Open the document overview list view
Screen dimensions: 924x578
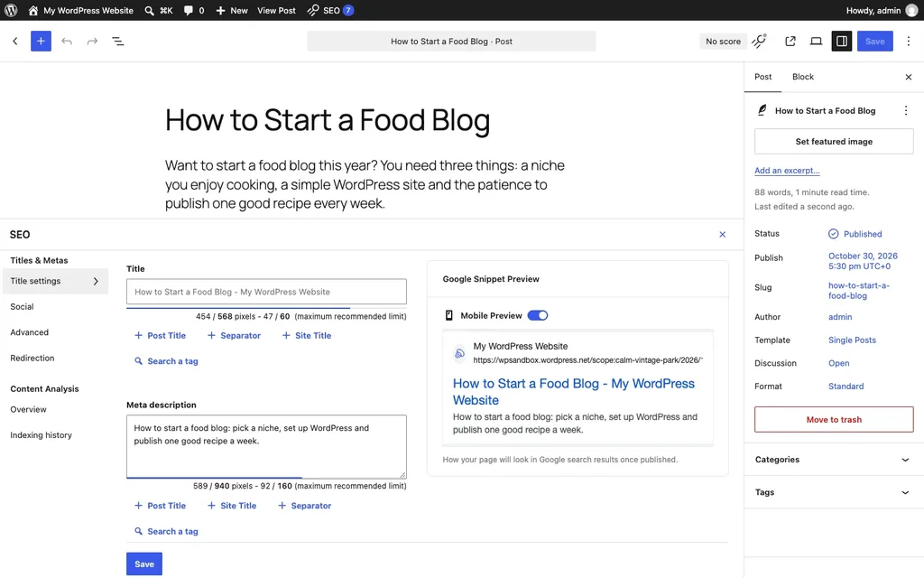[x=118, y=41]
